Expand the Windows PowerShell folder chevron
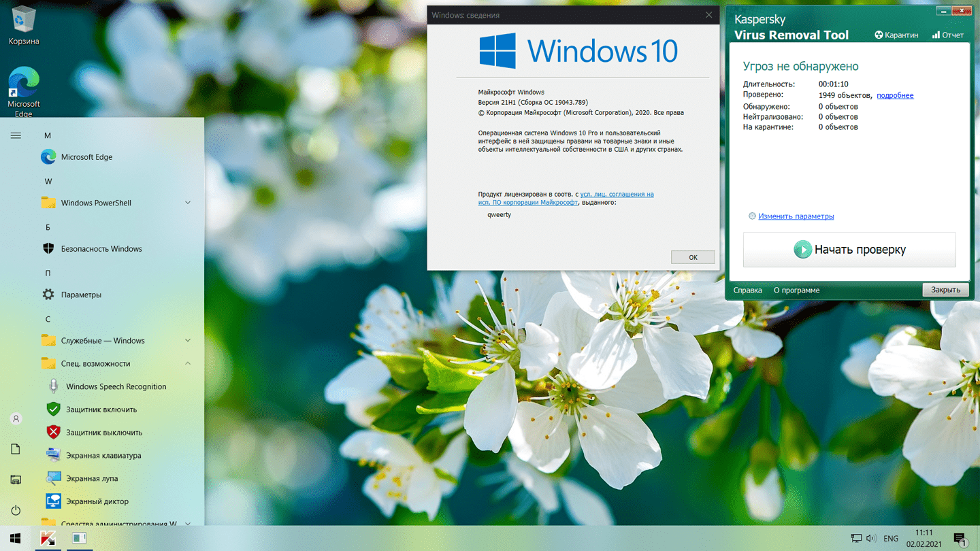The height and width of the screenshot is (551, 980). click(188, 203)
